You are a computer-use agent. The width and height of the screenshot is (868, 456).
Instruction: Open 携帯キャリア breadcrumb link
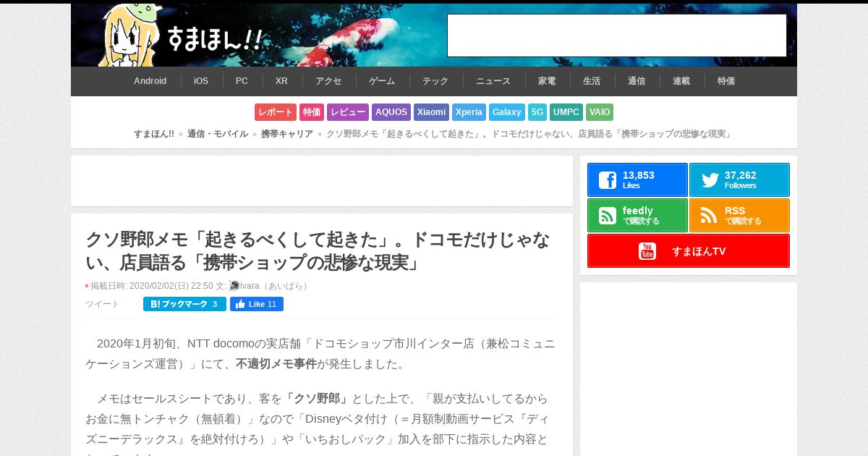(287, 134)
